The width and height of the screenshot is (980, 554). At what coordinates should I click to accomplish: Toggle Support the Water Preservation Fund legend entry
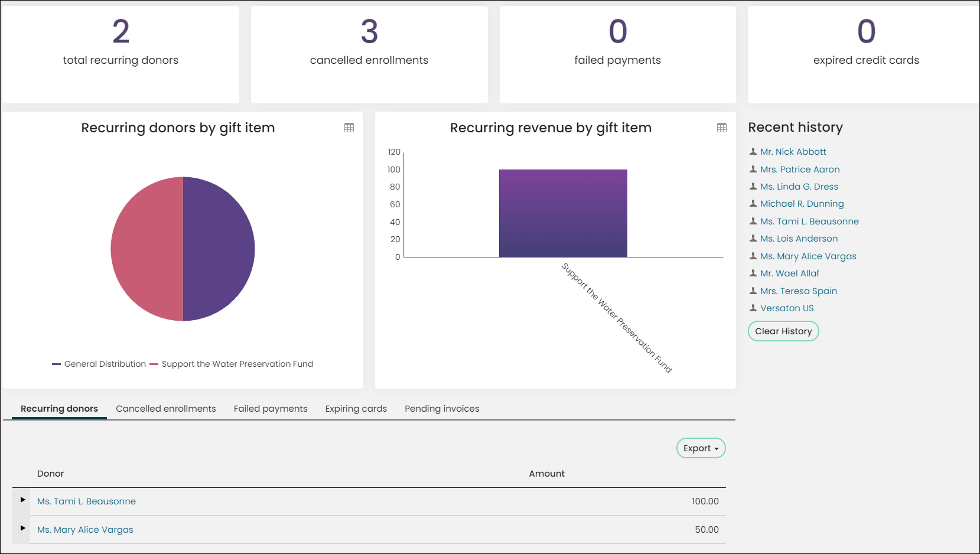pos(232,364)
